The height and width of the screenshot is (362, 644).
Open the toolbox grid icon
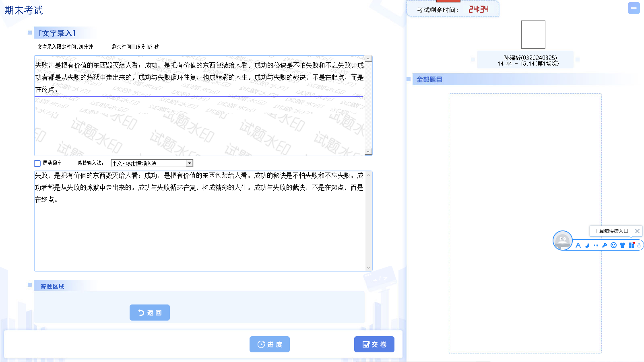(631, 245)
